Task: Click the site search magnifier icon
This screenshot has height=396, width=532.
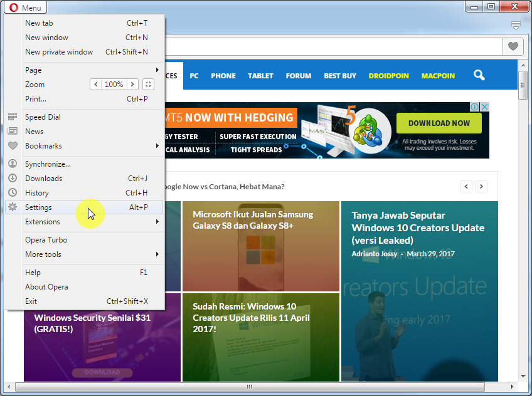Action: 479,75
